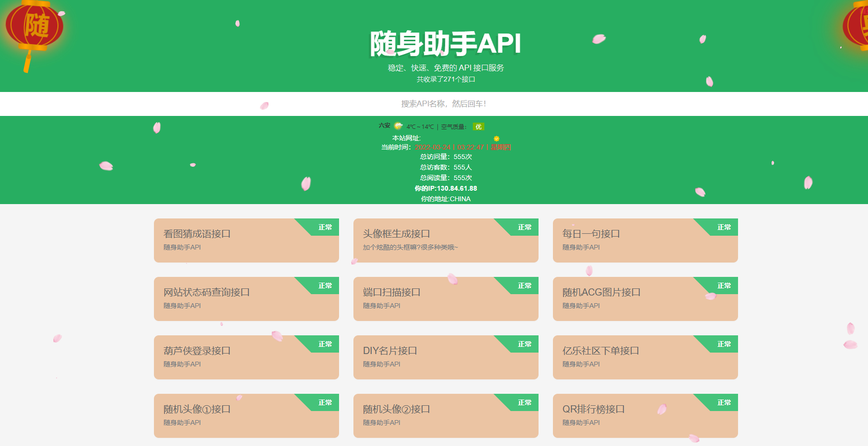Click 正常 badge on 亿乐社区下单接口 card
Screen dimensions: 868x446
724,344
